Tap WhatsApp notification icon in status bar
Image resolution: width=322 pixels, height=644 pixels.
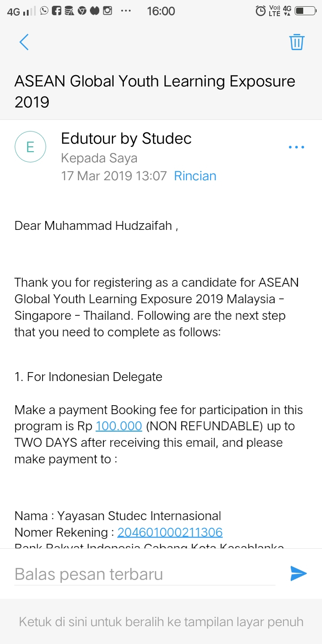pyautogui.click(x=44, y=10)
